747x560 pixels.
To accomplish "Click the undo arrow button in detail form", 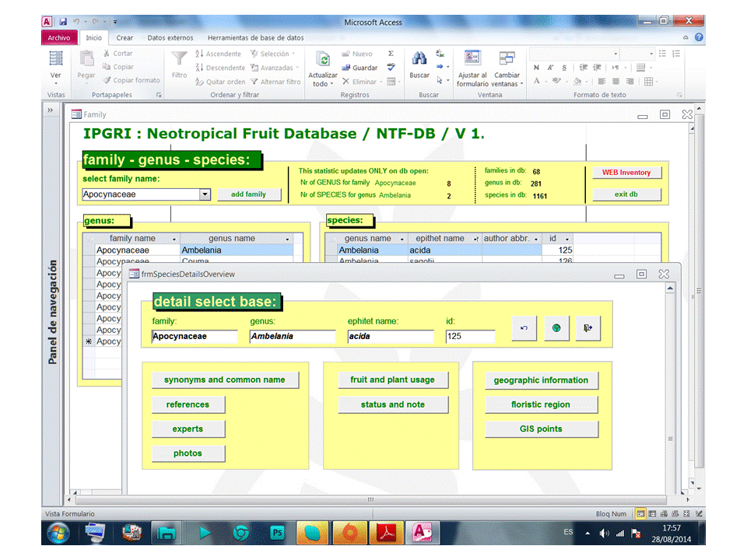I will [x=524, y=328].
